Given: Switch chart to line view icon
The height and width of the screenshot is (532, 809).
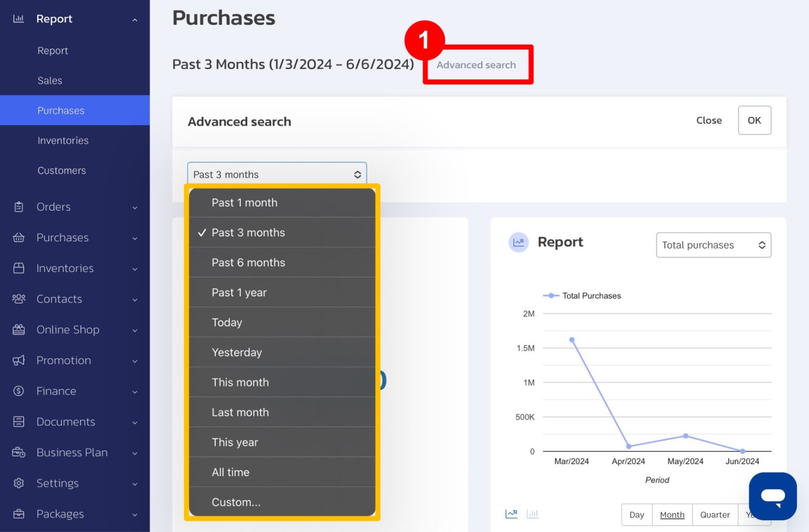Looking at the screenshot, I should [x=511, y=514].
